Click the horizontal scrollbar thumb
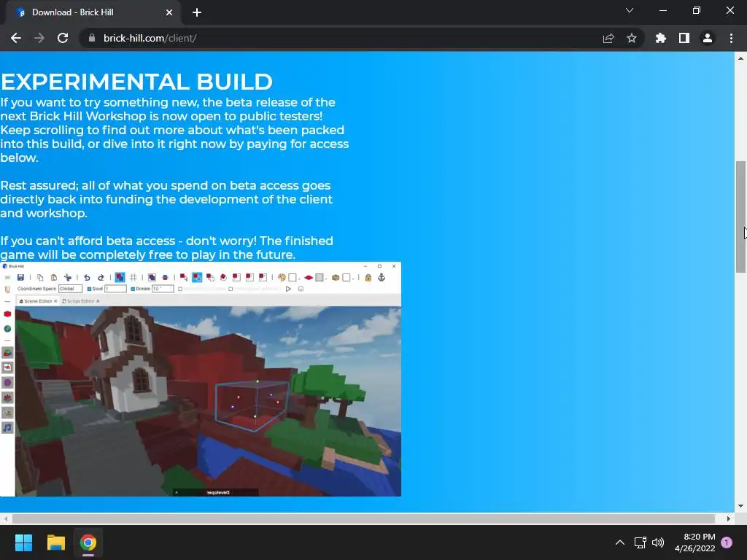747x560 pixels. [363, 518]
